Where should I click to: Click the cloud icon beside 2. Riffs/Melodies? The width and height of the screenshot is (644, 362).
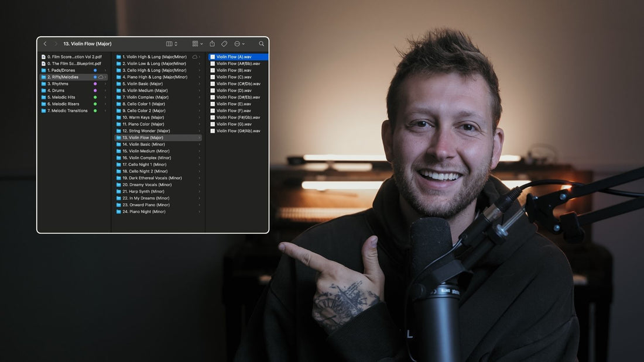click(101, 77)
